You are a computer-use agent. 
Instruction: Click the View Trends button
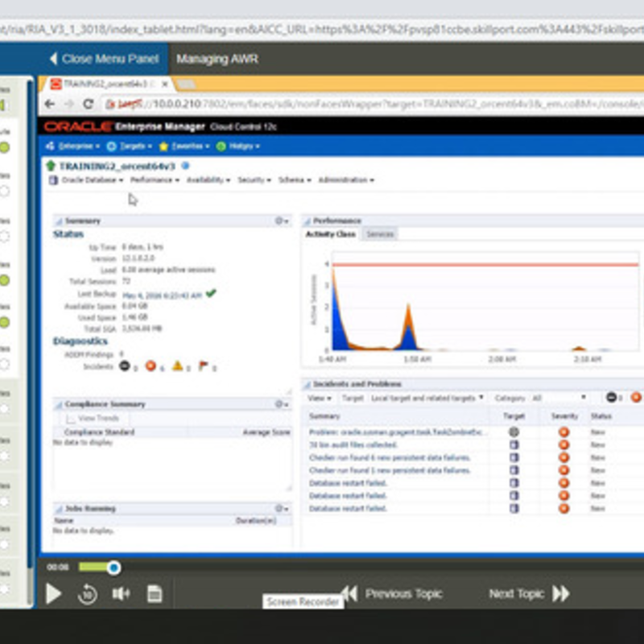coord(93,418)
